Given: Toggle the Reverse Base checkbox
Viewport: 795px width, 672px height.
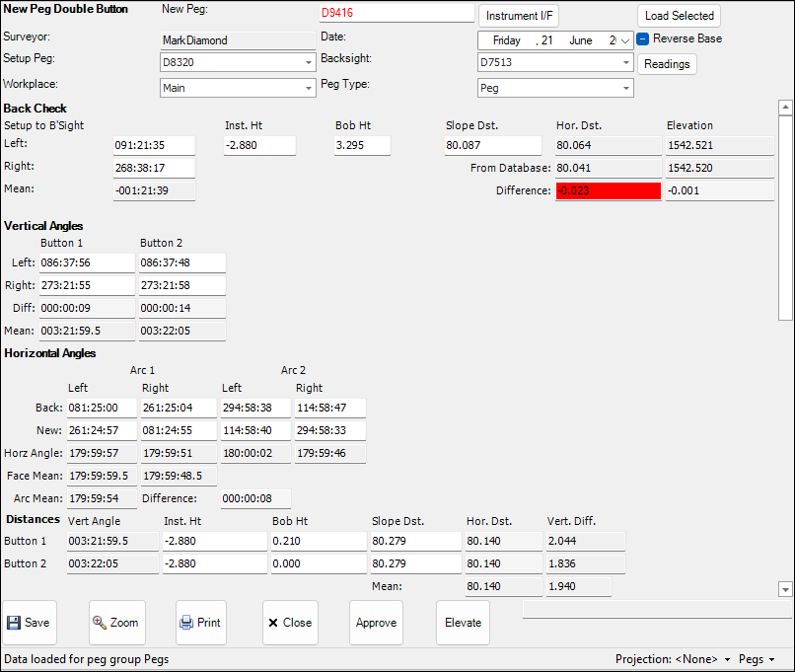Looking at the screenshot, I should click(x=643, y=39).
